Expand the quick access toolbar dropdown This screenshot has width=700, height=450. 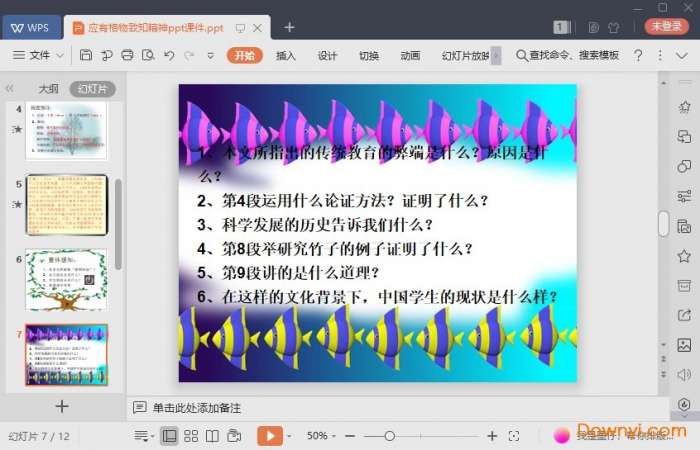click(x=210, y=56)
